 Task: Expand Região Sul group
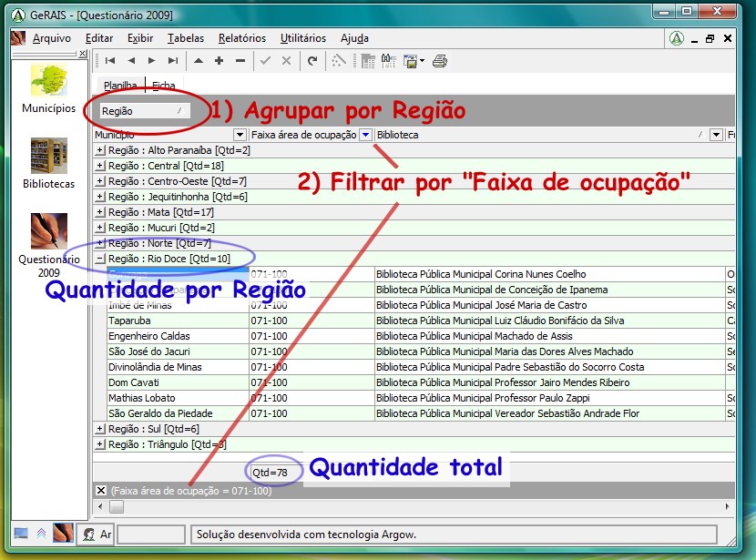point(99,429)
